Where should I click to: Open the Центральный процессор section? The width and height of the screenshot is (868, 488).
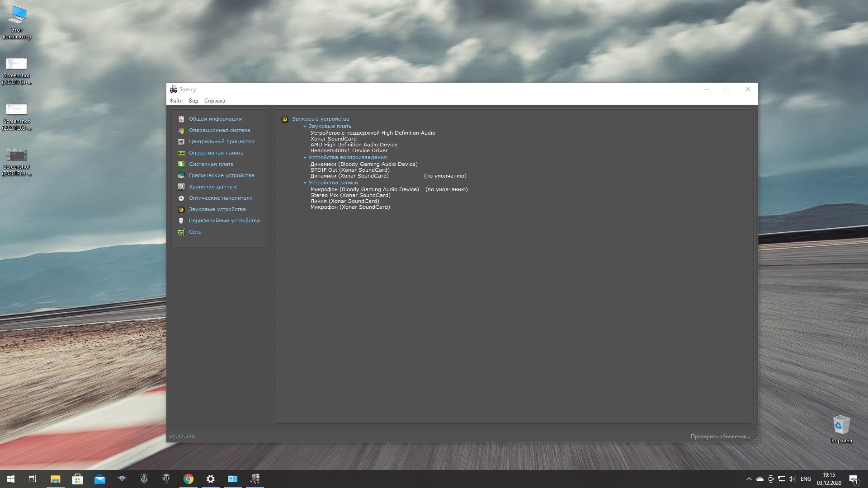point(222,141)
